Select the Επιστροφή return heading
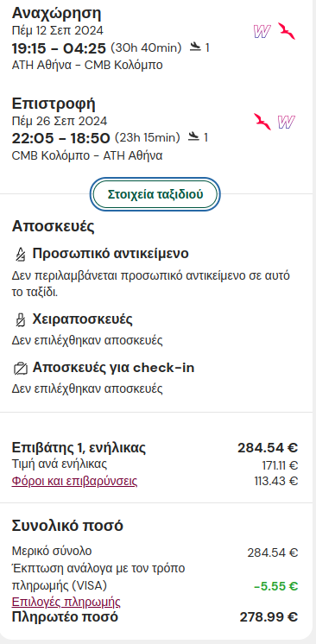 [x=54, y=103]
